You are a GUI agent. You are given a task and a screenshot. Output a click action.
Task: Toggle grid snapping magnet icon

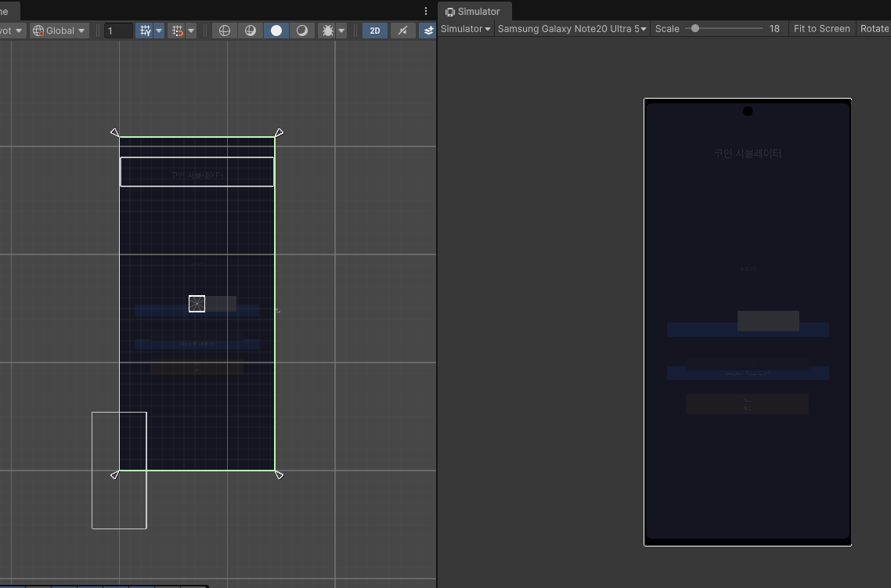(177, 31)
